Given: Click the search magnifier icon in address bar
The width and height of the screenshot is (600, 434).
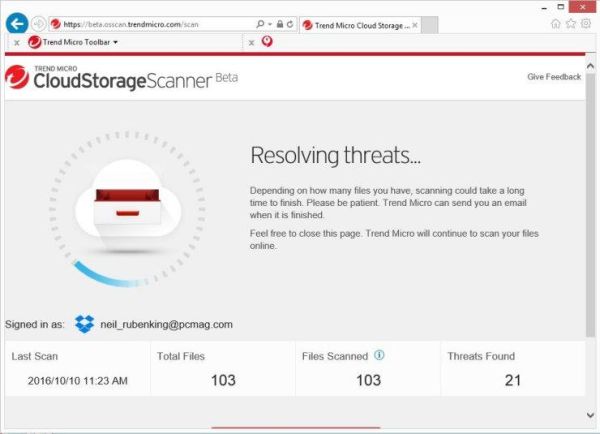Looking at the screenshot, I should (x=260, y=24).
